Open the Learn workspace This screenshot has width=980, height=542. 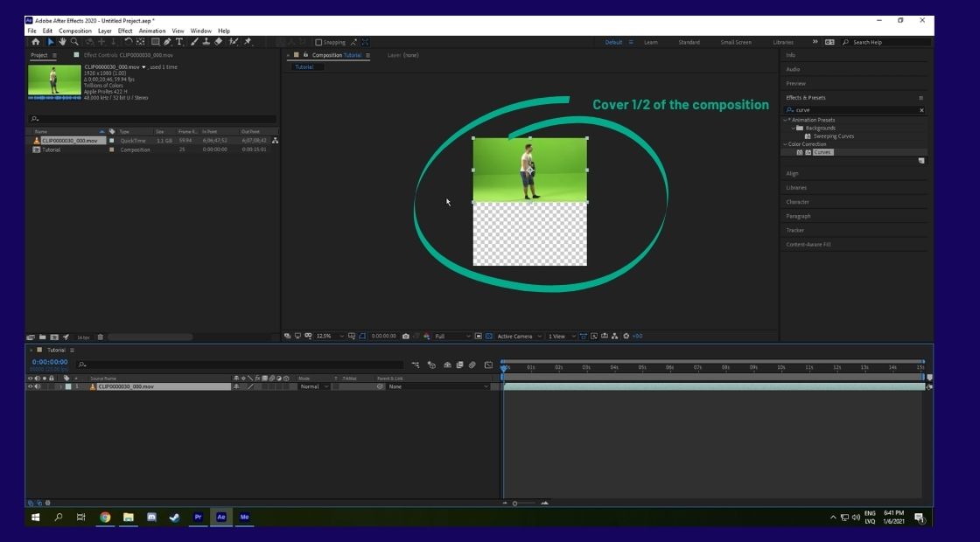(x=651, y=41)
